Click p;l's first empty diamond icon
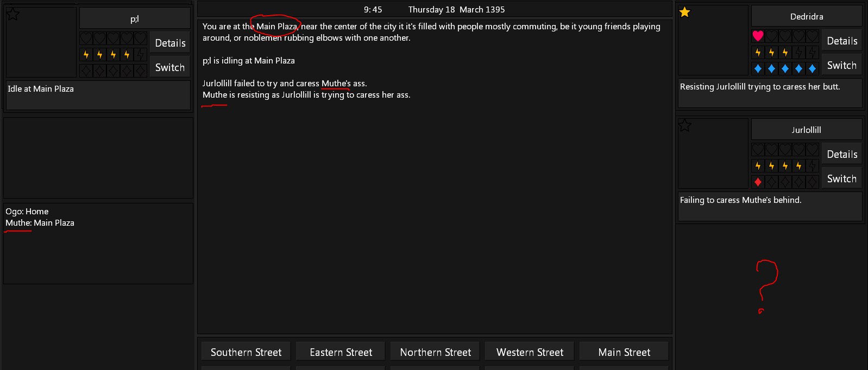Viewport: 868px width, 370px height. (x=86, y=71)
